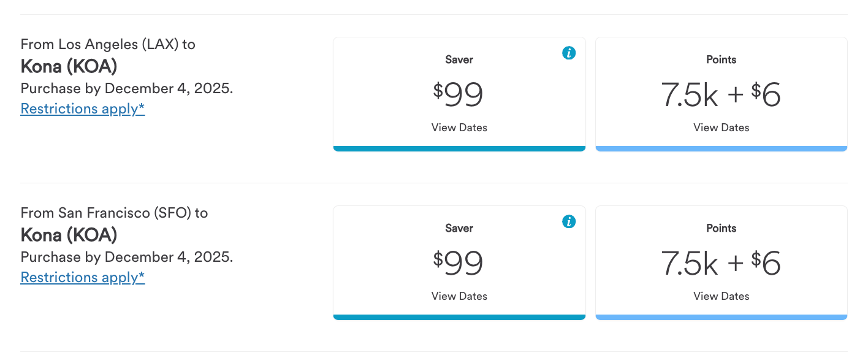
Task: Click the info icon on the LAX Saver fare
Action: click(569, 53)
